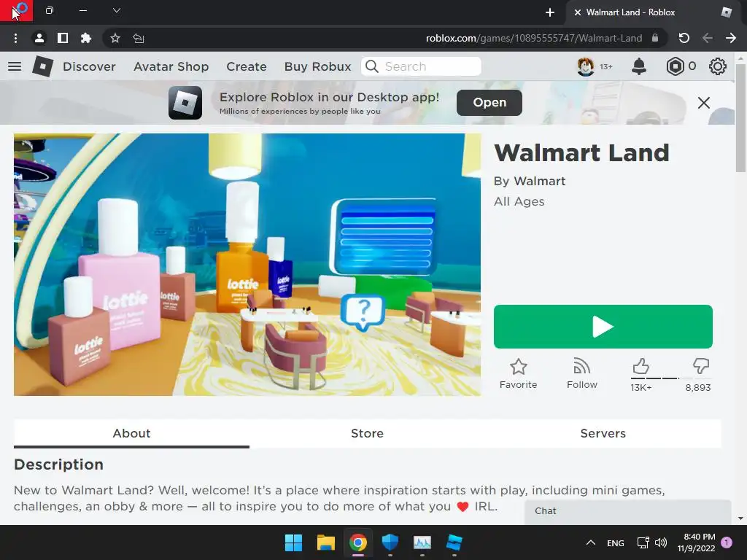747x560 pixels.
Task: Go forward with the right arrow
Action: 731,38
